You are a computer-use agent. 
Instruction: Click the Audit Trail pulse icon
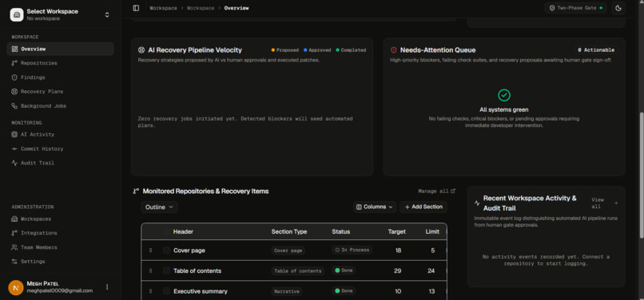14,163
